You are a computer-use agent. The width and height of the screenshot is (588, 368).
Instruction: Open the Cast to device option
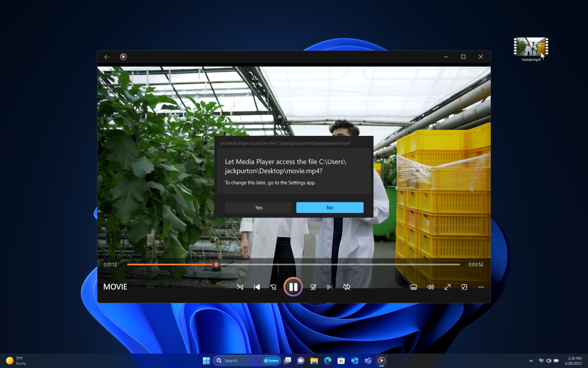[x=464, y=287]
